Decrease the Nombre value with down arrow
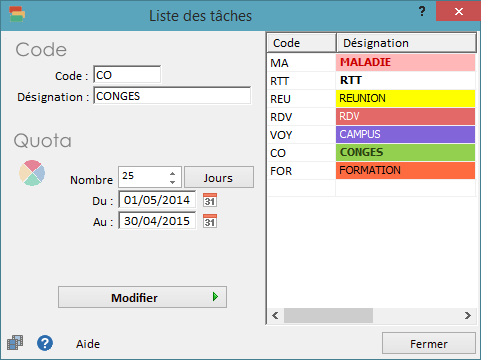 [x=172, y=182]
